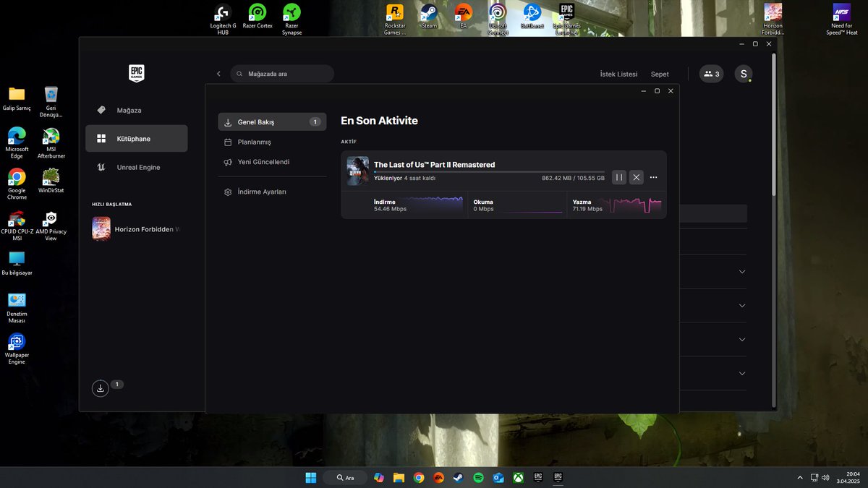Select Need for Speed Heat desktop shortcut

click(841, 20)
